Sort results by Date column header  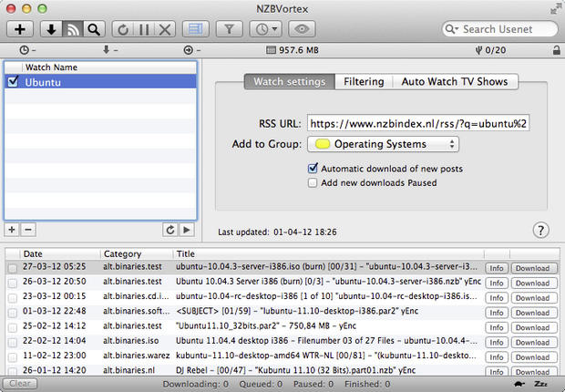point(60,253)
